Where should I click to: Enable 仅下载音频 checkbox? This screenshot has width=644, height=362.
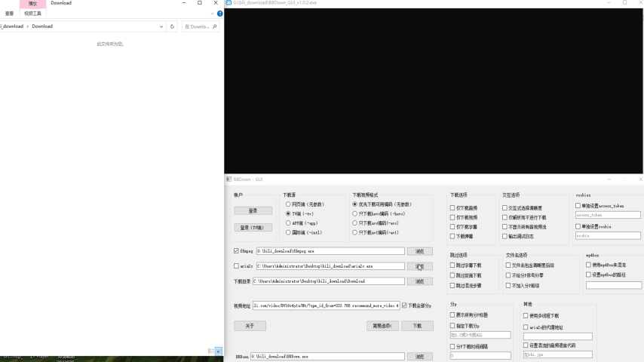pos(452,208)
